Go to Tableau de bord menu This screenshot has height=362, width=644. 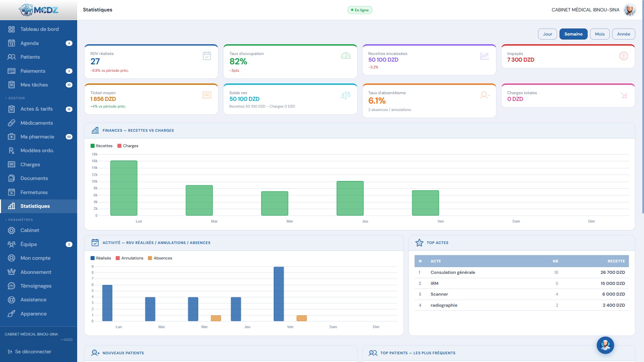39,29
